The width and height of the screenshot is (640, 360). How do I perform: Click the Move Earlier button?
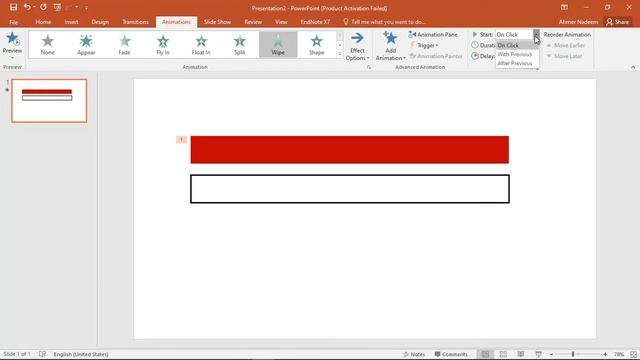[565, 45]
